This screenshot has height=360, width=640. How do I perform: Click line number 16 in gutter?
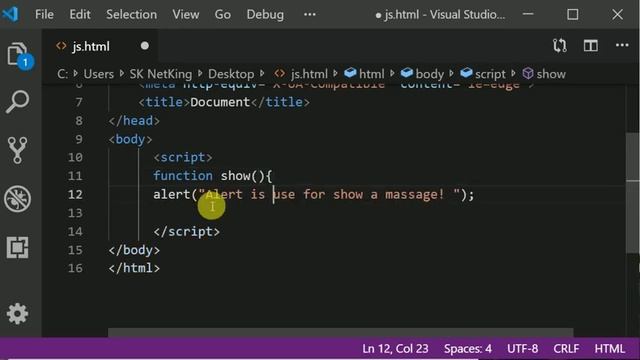pyautogui.click(x=75, y=268)
